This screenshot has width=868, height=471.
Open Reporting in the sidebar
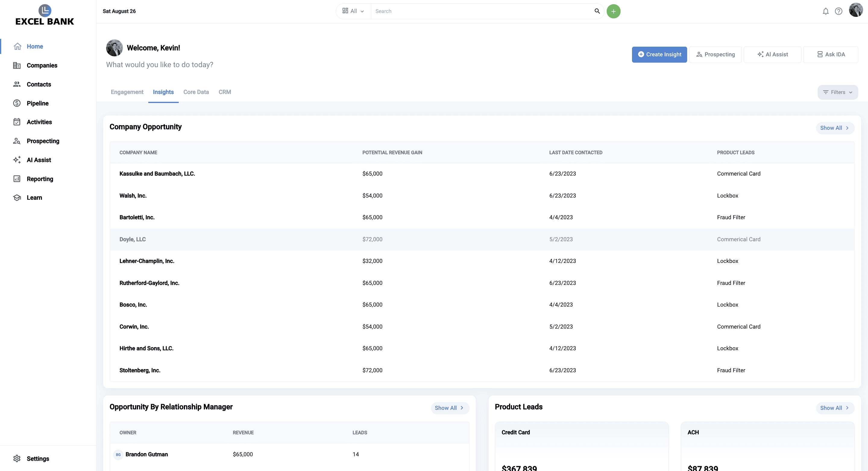(x=40, y=179)
